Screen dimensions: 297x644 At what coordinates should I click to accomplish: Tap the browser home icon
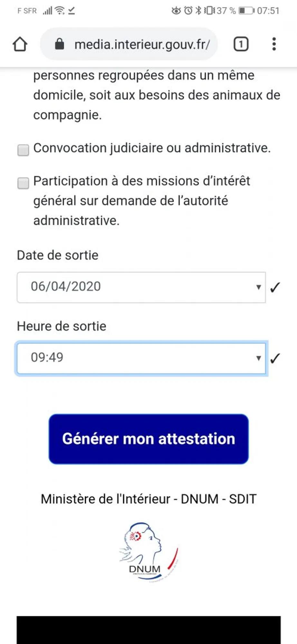(20, 44)
